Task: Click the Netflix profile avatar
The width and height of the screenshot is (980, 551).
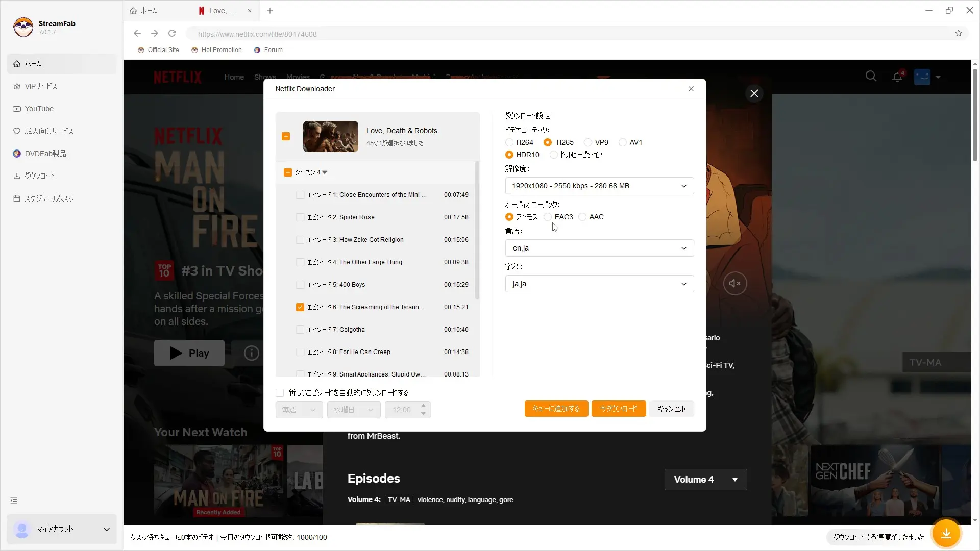Action: click(922, 77)
